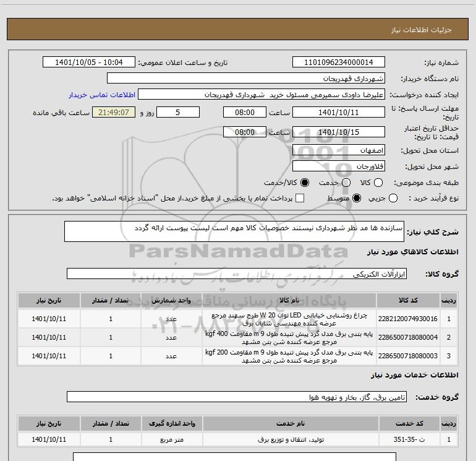Click the general description text area
This screenshot has width=476, height=461.
(x=234, y=231)
